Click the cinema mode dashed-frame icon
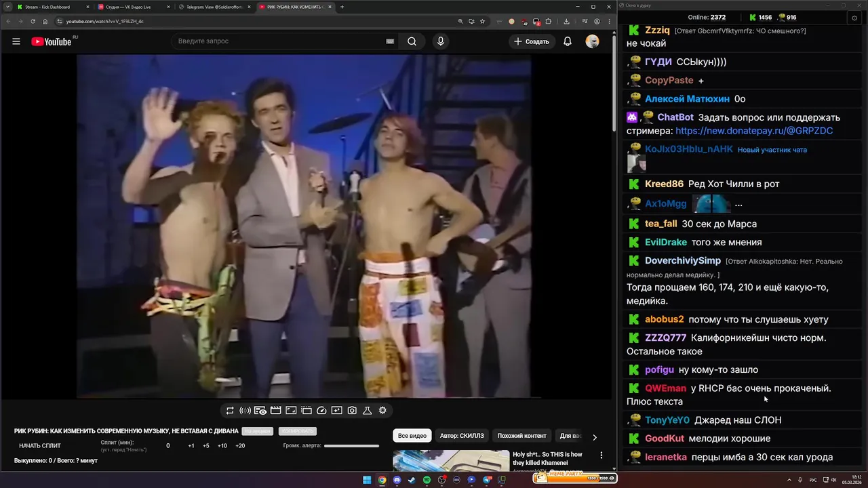The height and width of the screenshot is (488, 868). [x=307, y=410]
